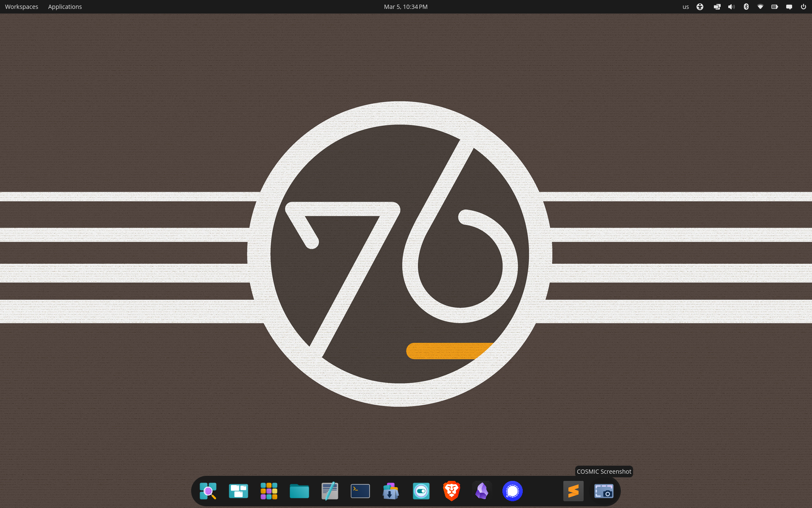Expand the us keyboard layout selector

coord(686,7)
